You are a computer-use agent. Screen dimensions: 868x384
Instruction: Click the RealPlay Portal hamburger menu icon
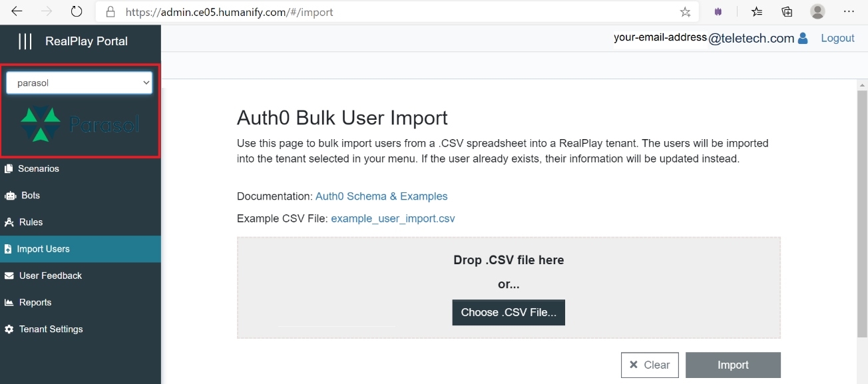(25, 41)
